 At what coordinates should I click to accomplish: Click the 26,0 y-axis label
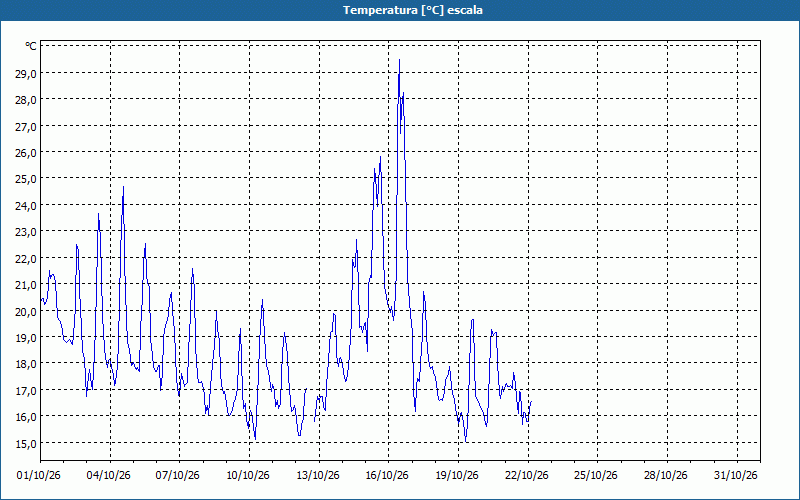click(26, 153)
